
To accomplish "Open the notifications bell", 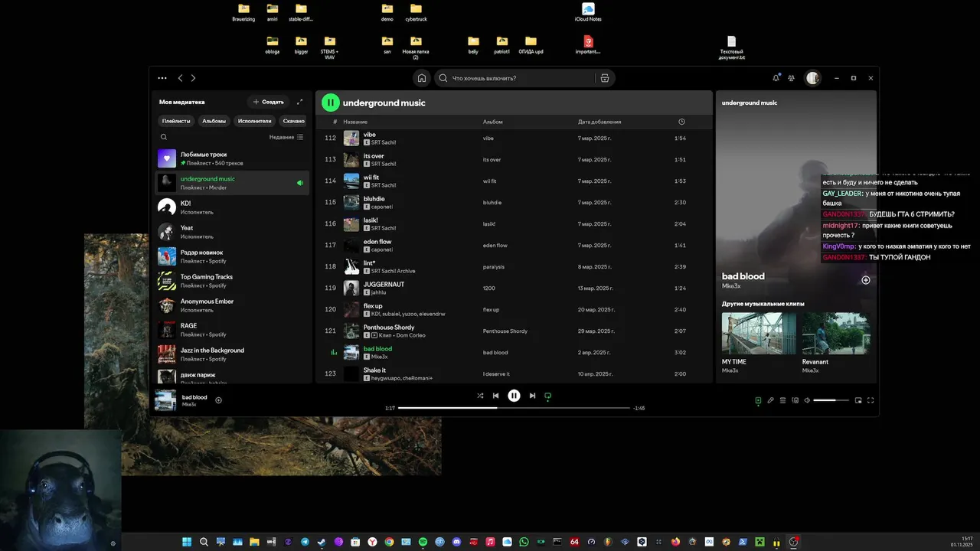I will [776, 78].
